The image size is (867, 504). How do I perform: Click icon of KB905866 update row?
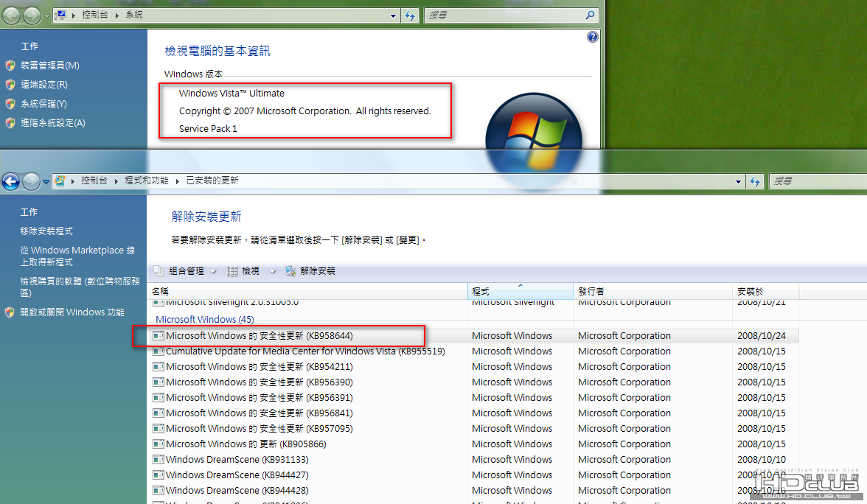(158, 444)
